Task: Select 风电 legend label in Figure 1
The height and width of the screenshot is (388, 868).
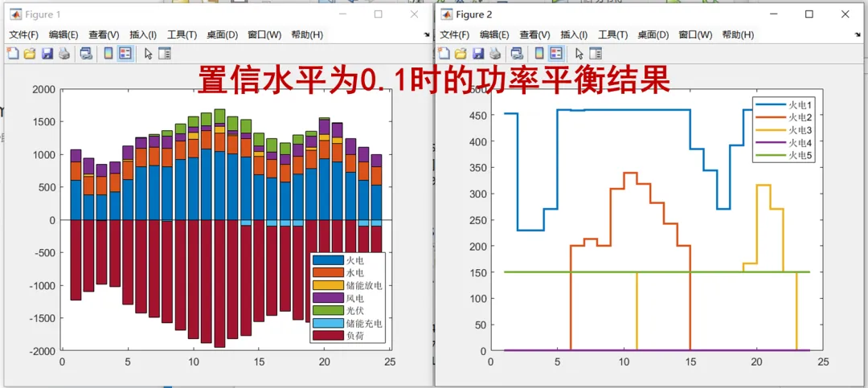Action: pos(355,298)
